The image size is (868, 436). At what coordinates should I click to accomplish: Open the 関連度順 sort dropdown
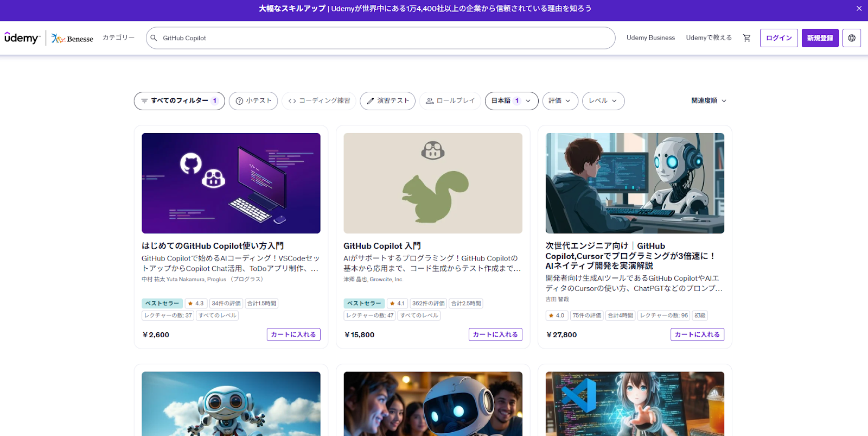709,101
